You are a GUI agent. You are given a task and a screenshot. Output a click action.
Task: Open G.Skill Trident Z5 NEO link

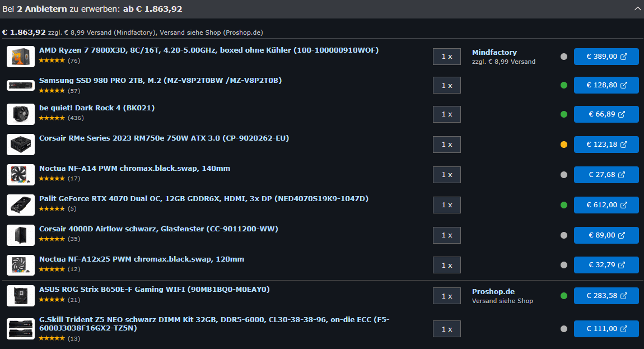click(214, 324)
